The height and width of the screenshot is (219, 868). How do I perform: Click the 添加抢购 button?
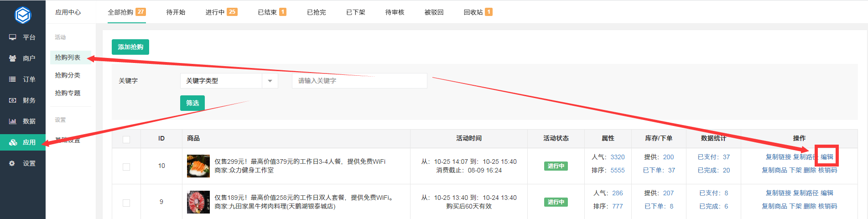coord(130,47)
